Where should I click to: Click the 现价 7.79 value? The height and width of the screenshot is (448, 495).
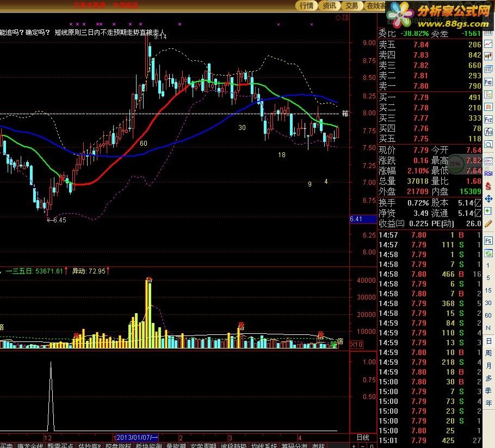pos(421,150)
